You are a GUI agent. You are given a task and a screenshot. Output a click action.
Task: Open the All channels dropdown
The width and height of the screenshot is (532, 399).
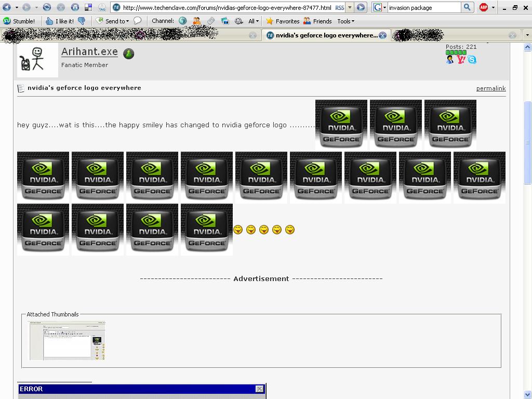pyautogui.click(x=254, y=21)
